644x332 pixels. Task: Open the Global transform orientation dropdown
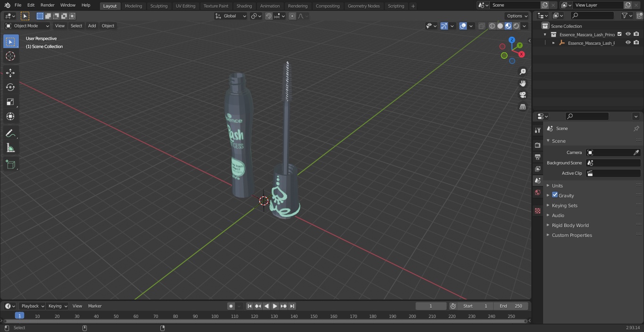click(231, 16)
